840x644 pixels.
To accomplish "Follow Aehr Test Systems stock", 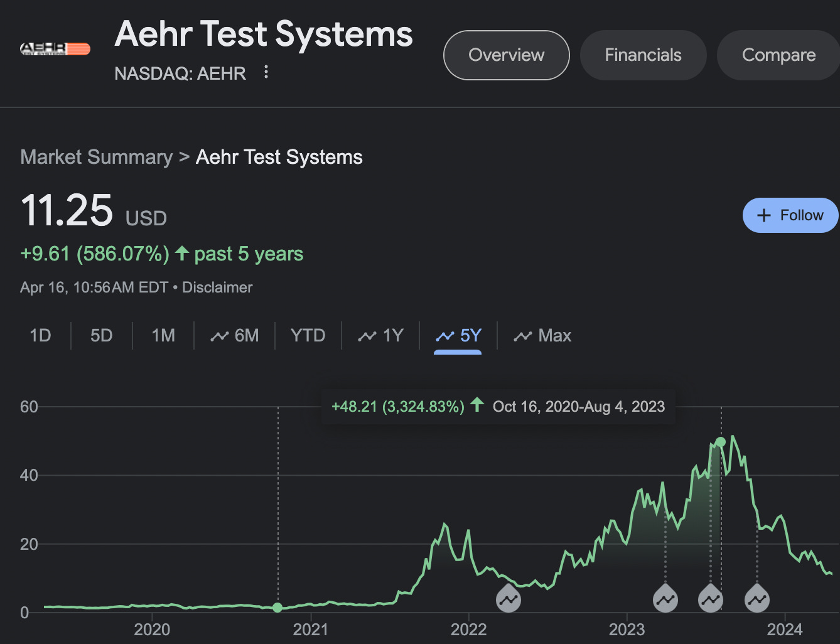I will pos(790,215).
